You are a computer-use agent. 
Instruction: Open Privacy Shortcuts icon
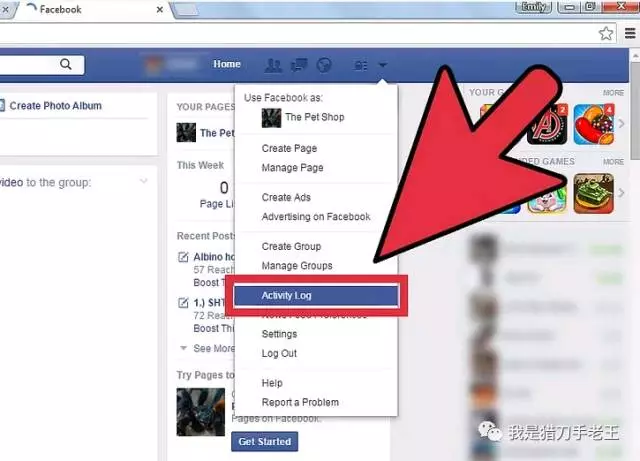tap(361, 65)
